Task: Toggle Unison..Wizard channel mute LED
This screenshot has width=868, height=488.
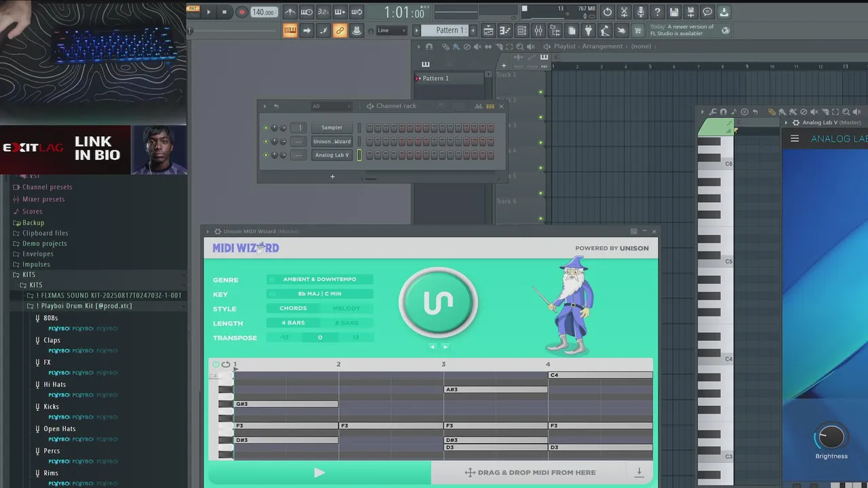Action: point(266,142)
